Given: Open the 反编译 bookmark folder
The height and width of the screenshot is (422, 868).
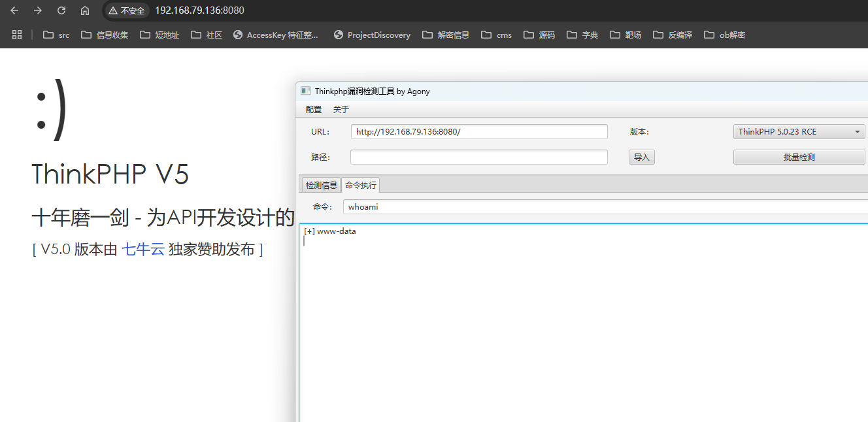Looking at the screenshot, I should (x=673, y=35).
